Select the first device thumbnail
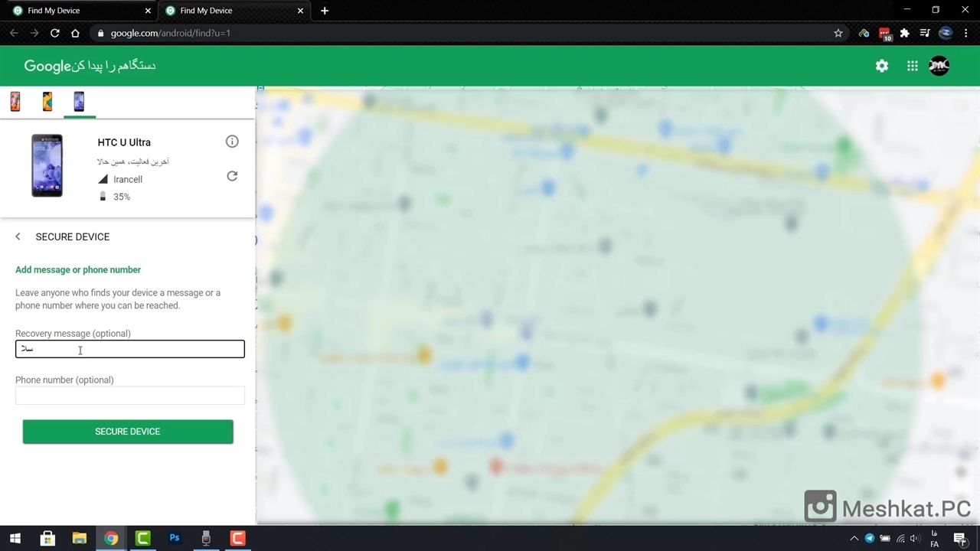The image size is (980, 551). click(x=15, y=101)
